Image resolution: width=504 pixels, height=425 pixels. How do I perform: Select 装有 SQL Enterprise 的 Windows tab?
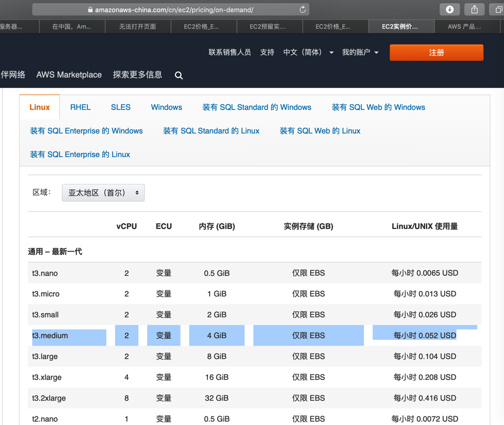[x=86, y=131]
